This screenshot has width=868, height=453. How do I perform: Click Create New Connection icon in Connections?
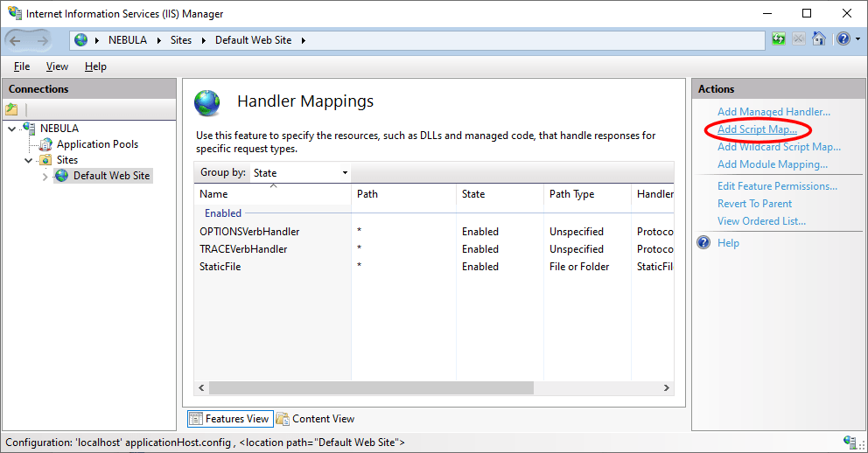coord(11,109)
